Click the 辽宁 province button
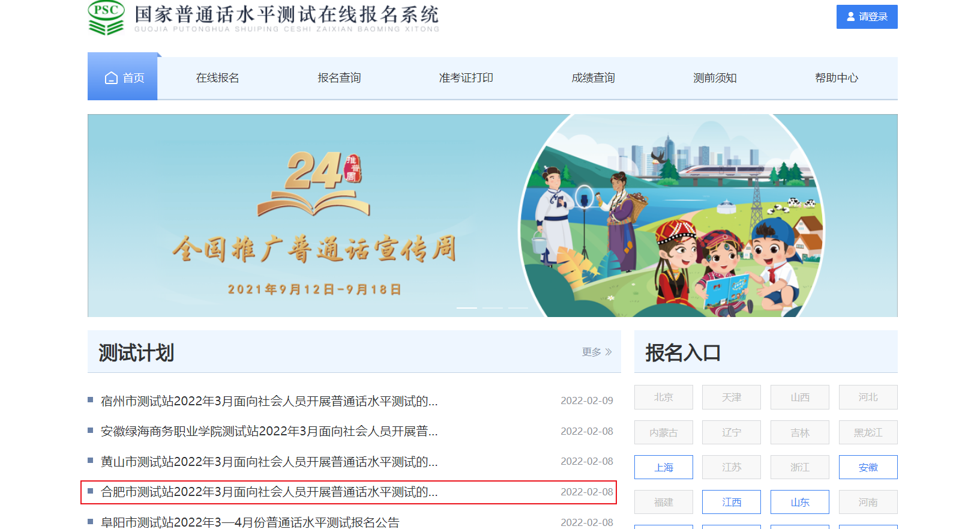This screenshot has width=980, height=529. [x=732, y=432]
